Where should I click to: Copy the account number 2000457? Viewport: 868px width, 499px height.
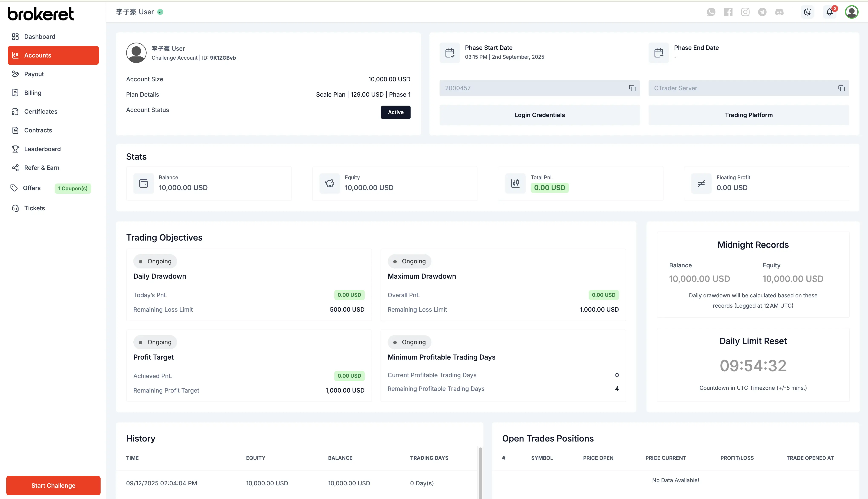(632, 88)
